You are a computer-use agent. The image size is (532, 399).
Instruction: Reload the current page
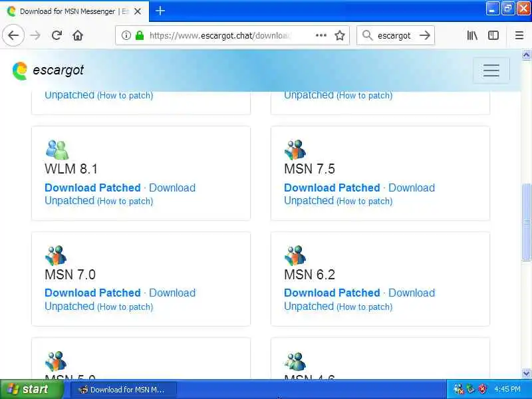click(x=57, y=35)
